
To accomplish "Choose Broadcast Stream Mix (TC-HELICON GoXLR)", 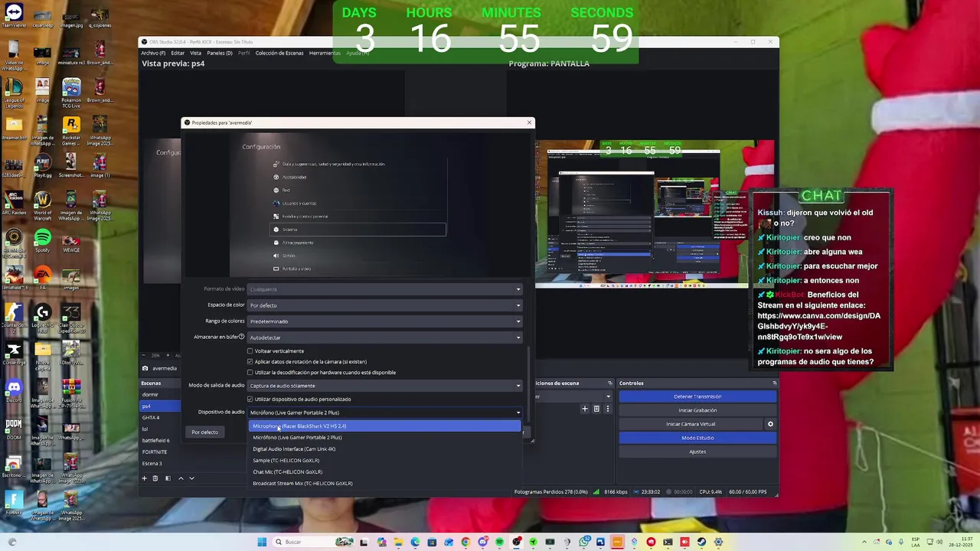I will (x=385, y=483).
